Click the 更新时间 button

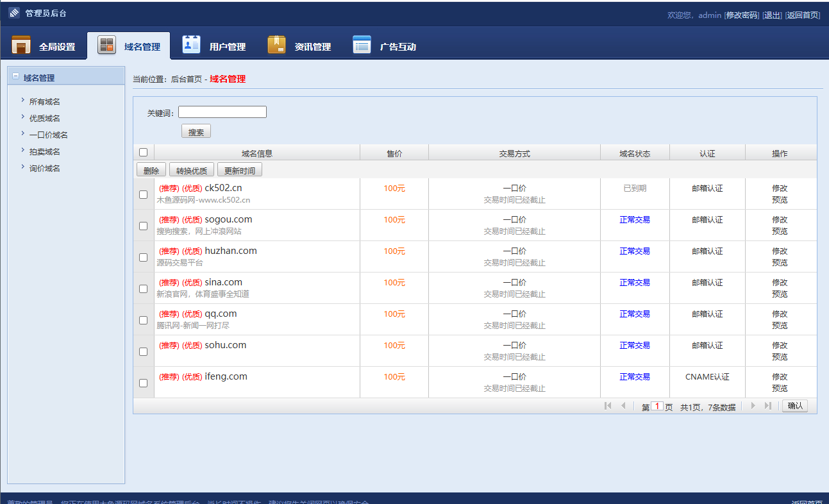pyautogui.click(x=240, y=171)
